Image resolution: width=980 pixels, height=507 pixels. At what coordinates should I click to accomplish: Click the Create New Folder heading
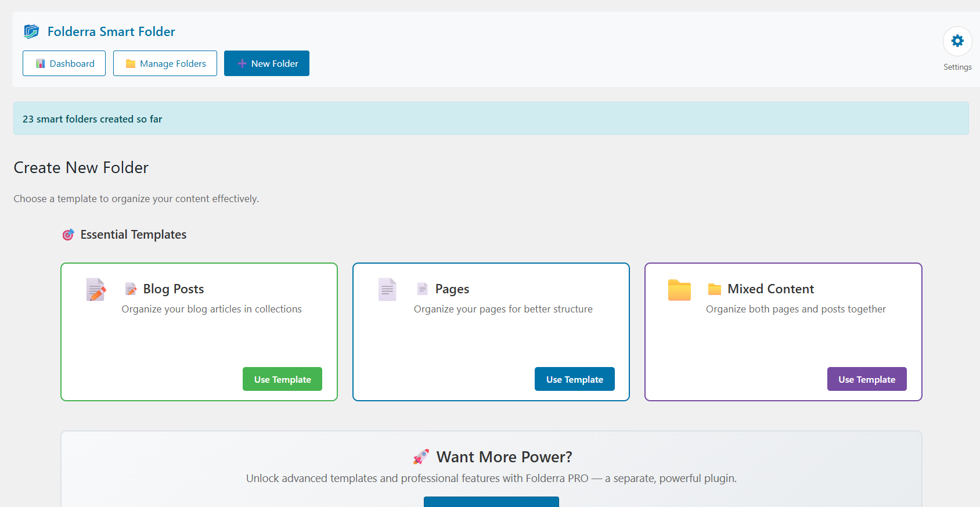click(81, 168)
